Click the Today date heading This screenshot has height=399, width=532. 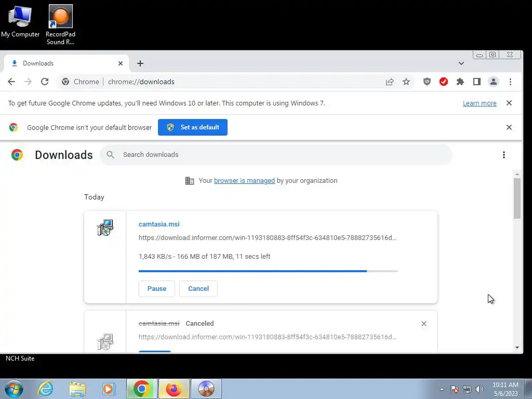click(94, 197)
